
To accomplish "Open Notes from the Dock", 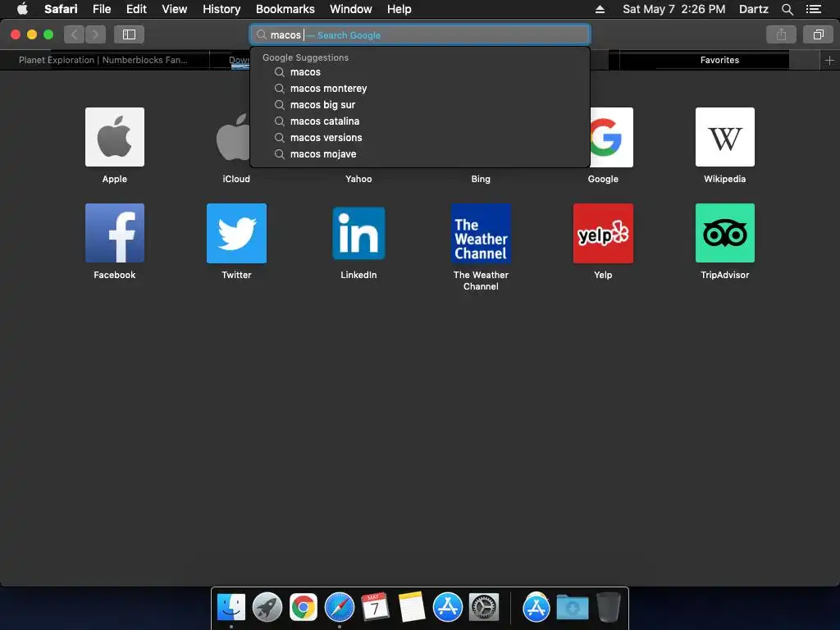I will click(x=412, y=608).
